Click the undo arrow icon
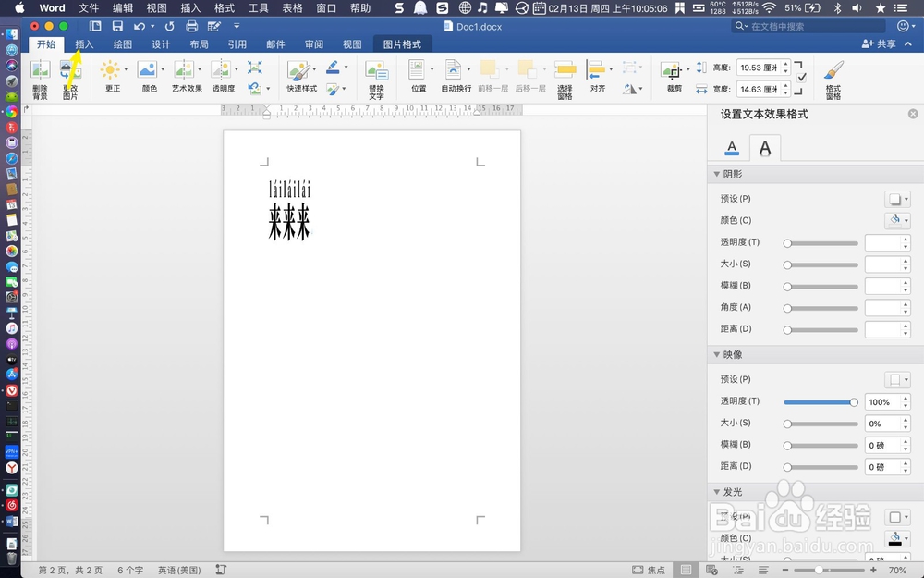Viewport: 924px width, 578px height. coord(140,26)
